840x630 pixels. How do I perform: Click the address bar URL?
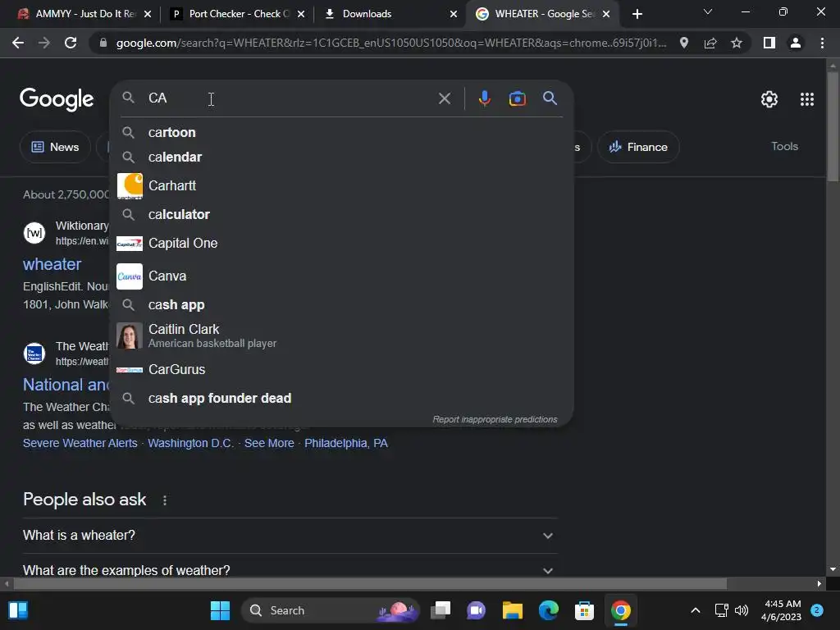pyautogui.click(x=391, y=43)
